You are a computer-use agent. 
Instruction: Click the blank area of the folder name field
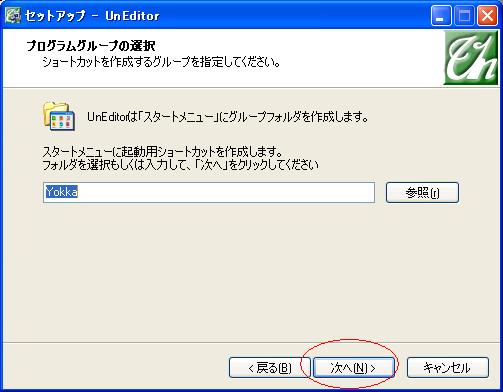click(x=227, y=192)
